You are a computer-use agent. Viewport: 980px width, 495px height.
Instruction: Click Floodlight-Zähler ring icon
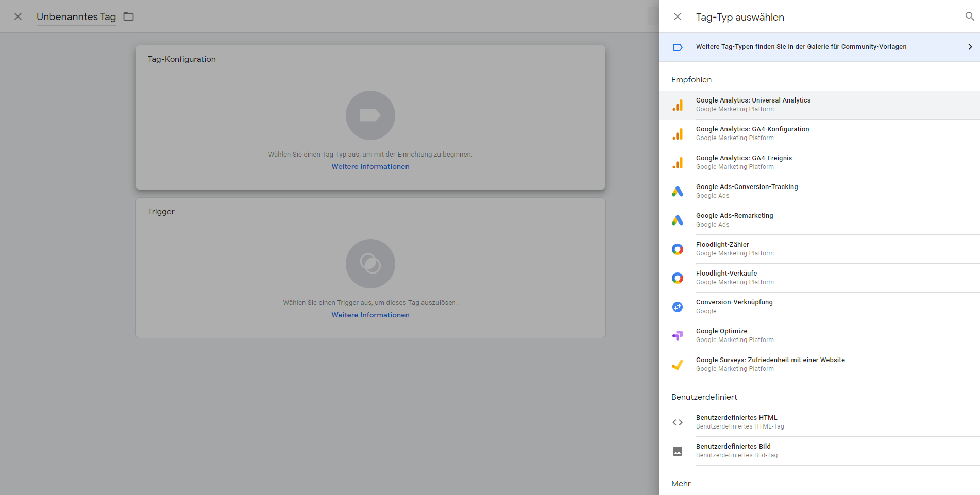pyautogui.click(x=678, y=249)
